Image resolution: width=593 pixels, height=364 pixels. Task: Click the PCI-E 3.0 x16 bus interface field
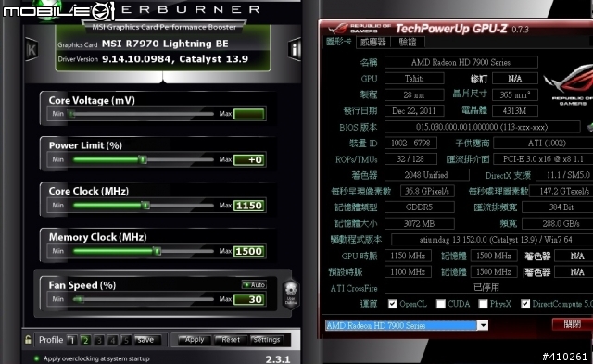(x=543, y=159)
